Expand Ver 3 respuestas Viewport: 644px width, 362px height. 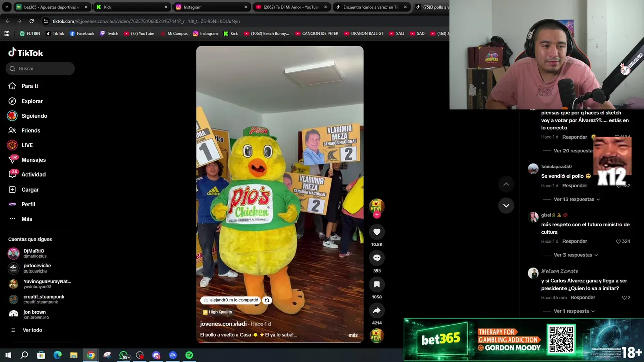576,255
